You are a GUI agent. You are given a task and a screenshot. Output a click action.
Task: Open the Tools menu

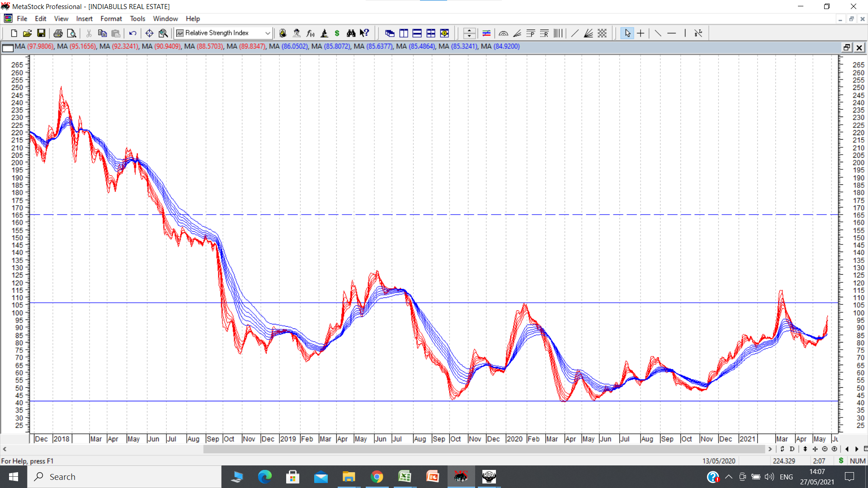(137, 19)
